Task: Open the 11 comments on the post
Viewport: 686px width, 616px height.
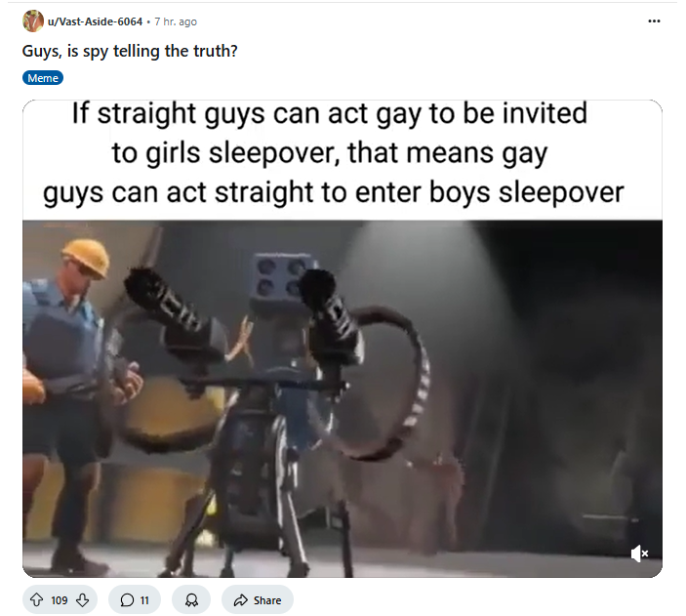Action: point(135,599)
